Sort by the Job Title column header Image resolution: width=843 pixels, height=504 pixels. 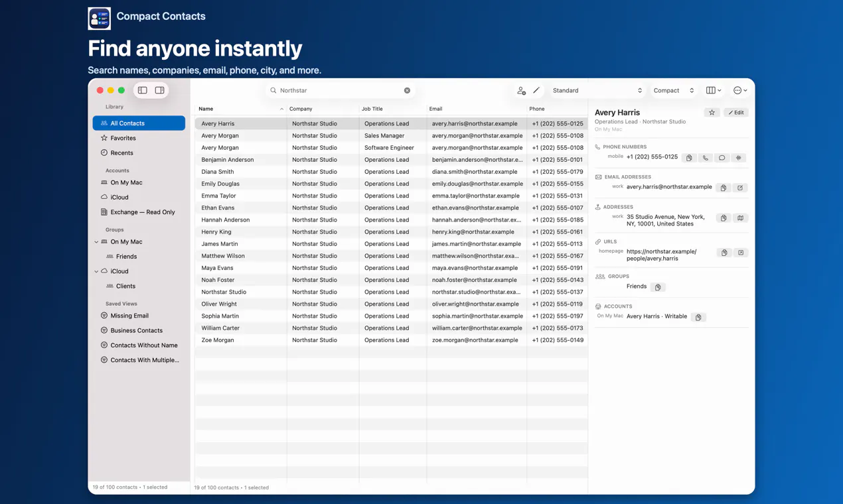[392, 109]
